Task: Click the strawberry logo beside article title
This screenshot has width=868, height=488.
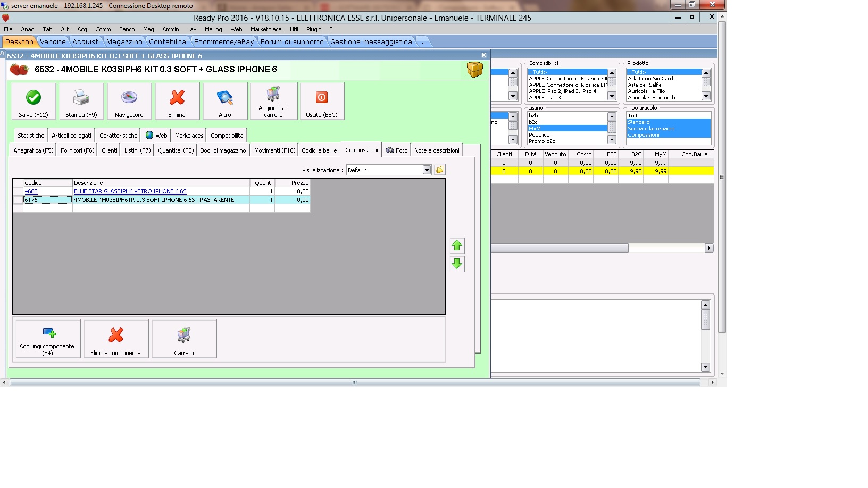Action: tap(19, 70)
